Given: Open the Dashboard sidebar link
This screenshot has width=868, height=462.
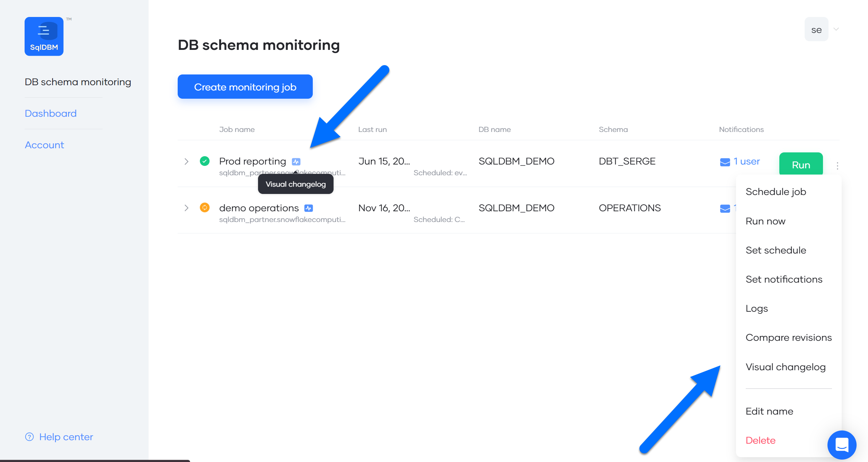Looking at the screenshot, I should click(x=51, y=113).
